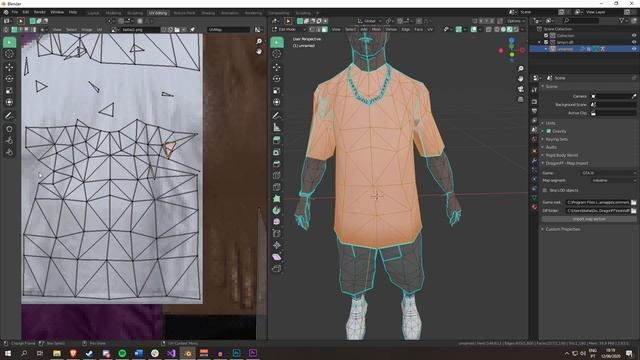640x360 pixels.
Task: Select the Move tool in UV editor
Action: click(9, 67)
